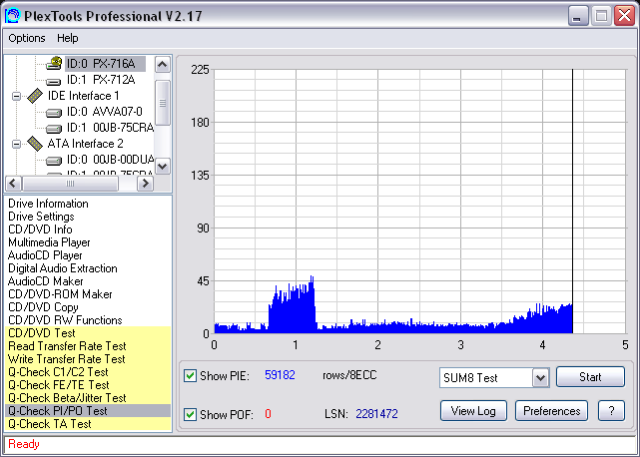
Task: Open Drive Settings
Action: (41, 216)
